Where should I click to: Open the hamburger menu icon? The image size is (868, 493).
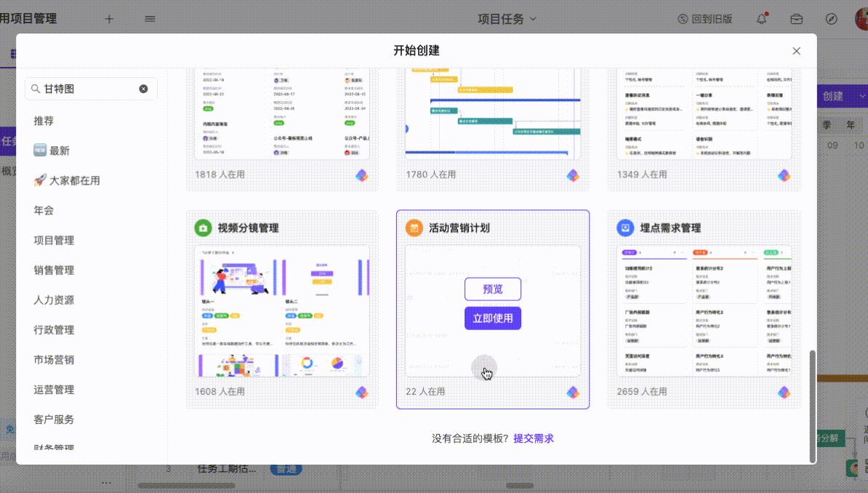click(x=150, y=19)
